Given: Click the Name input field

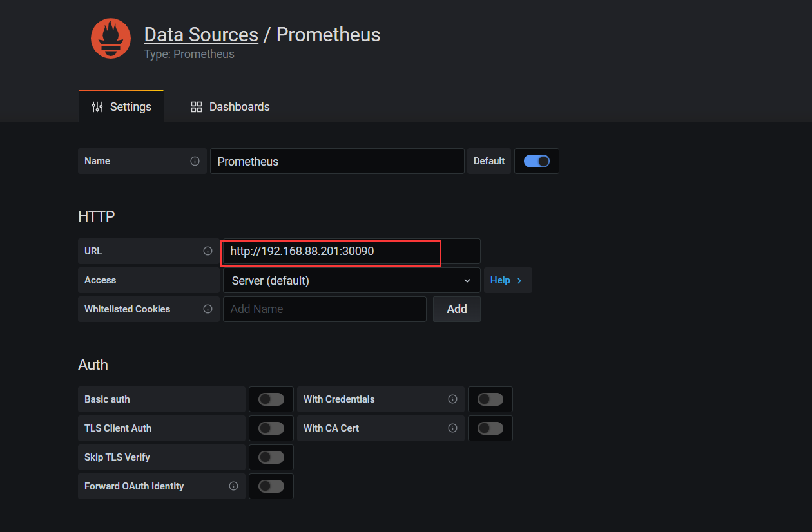Looking at the screenshot, I should pyautogui.click(x=337, y=161).
